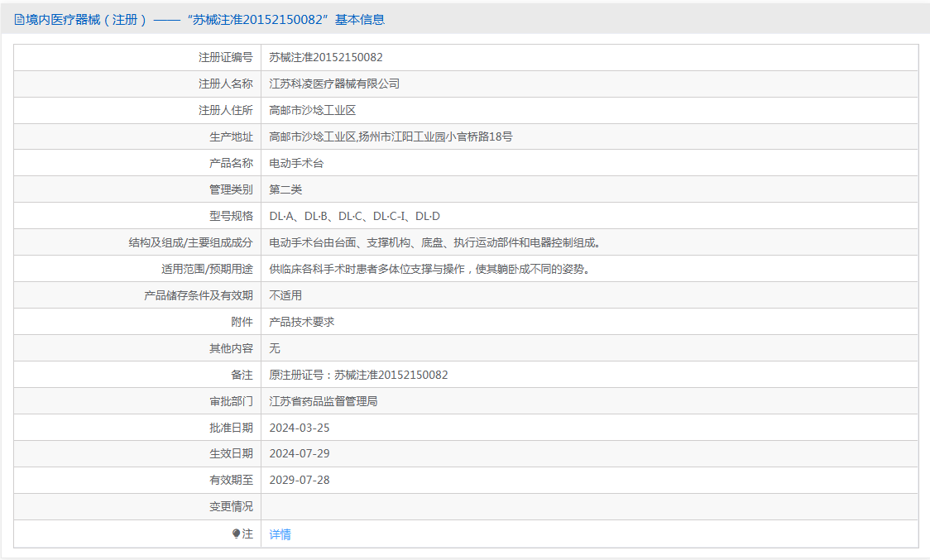Click the document icon beside 境内医疗器械 title
The width and height of the screenshot is (930, 560).
click(x=19, y=20)
